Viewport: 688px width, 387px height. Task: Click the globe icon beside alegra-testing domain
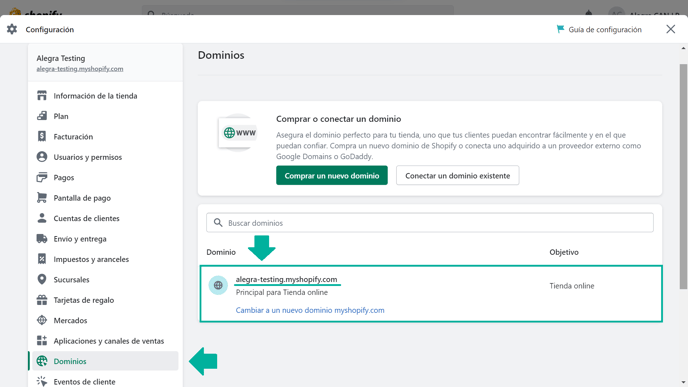pyautogui.click(x=218, y=285)
